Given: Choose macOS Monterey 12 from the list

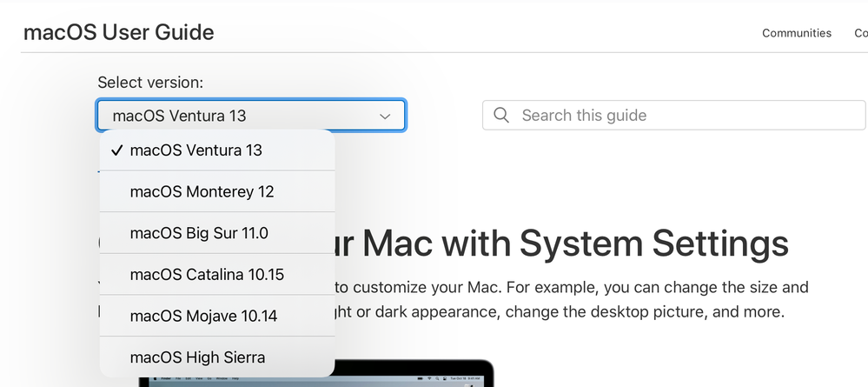Looking at the screenshot, I should tap(202, 191).
